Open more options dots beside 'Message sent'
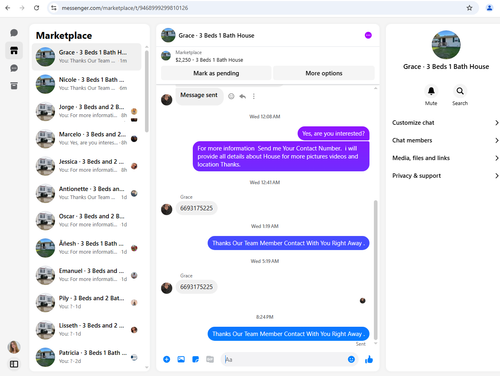This screenshot has width=500, height=376. pos(254,96)
